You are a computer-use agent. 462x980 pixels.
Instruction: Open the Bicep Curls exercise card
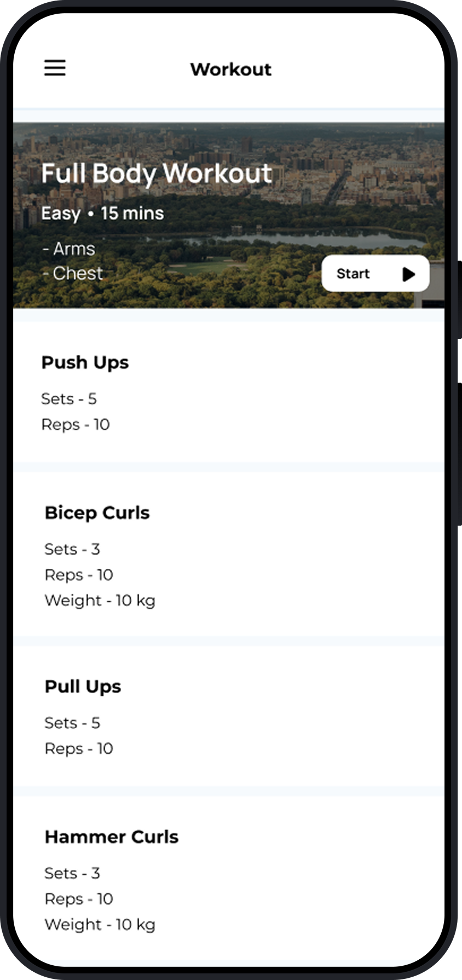(229, 554)
